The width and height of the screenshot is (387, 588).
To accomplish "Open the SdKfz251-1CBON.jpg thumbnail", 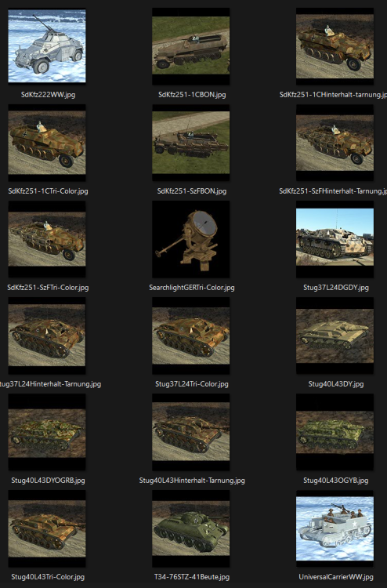I will click(190, 46).
